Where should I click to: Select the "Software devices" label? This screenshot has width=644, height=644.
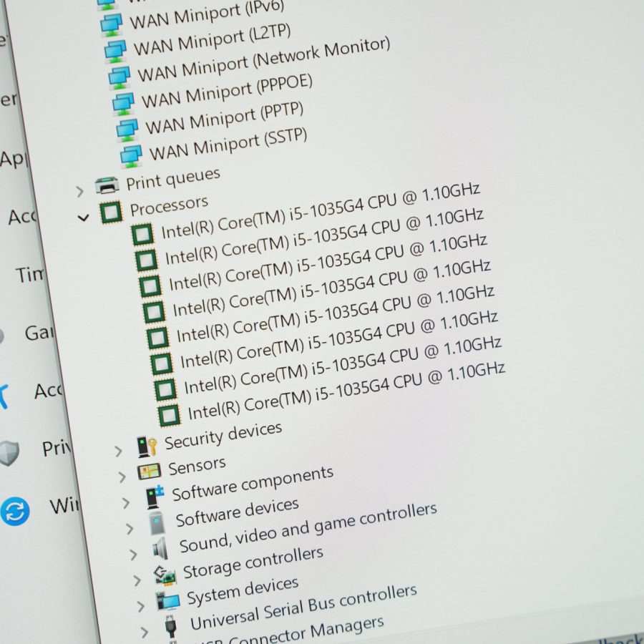(238, 512)
